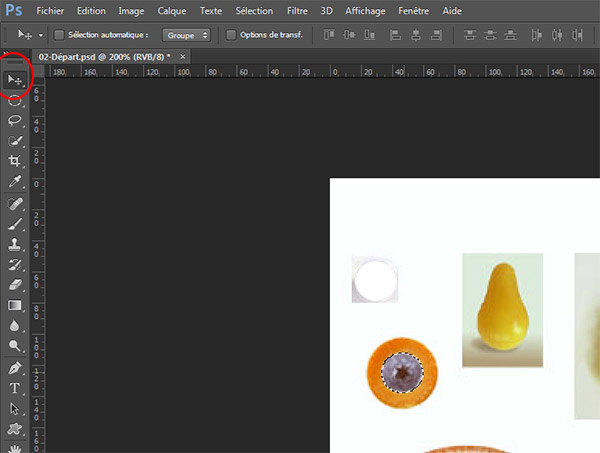600x453 pixels.
Task: Select the Custom Shape tool
Action: (15, 429)
